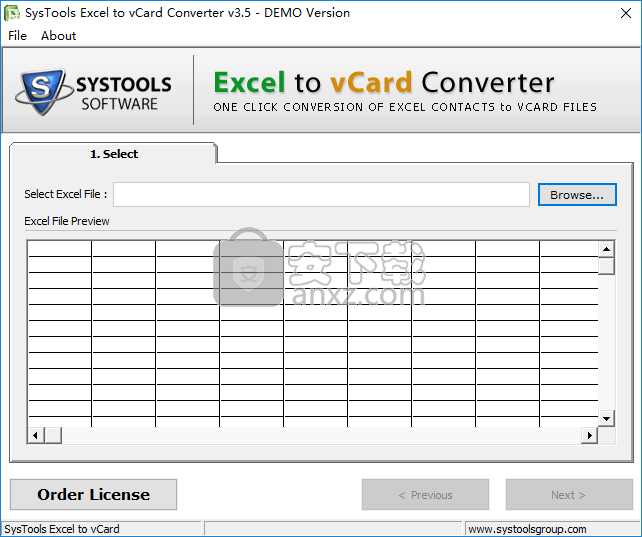Click the horizontal scrollbar right arrow

pos(590,435)
